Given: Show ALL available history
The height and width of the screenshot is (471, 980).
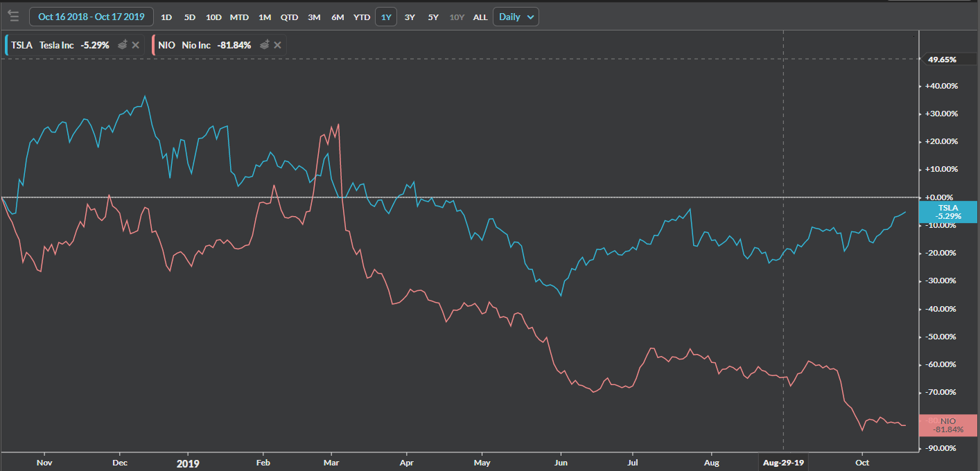Looking at the screenshot, I should (480, 17).
